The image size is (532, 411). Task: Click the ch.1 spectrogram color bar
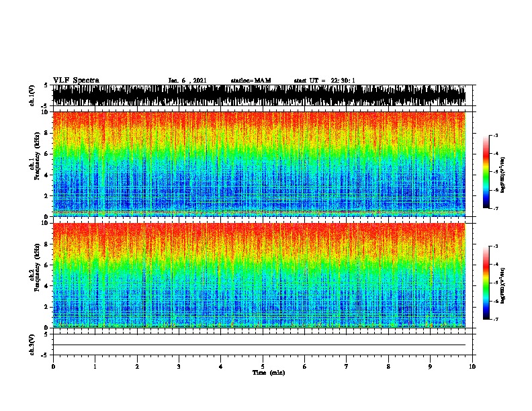pos(486,172)
